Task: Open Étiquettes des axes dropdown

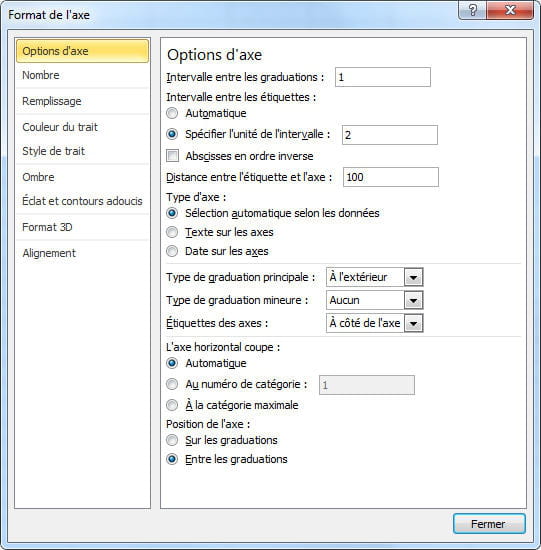Action: pos(413,323)
